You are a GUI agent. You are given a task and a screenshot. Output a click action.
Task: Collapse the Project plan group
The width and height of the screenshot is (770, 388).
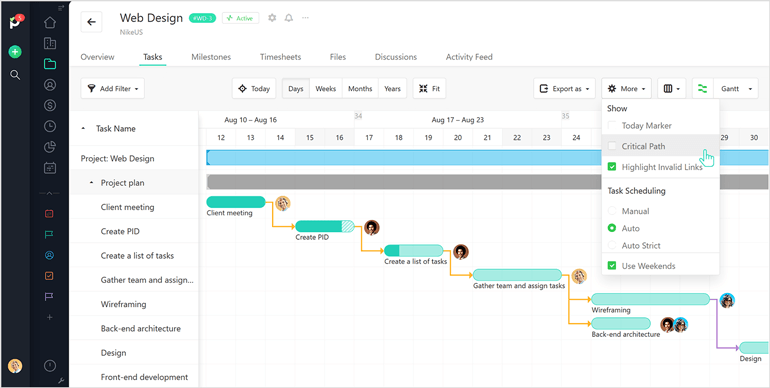[91, 183]
